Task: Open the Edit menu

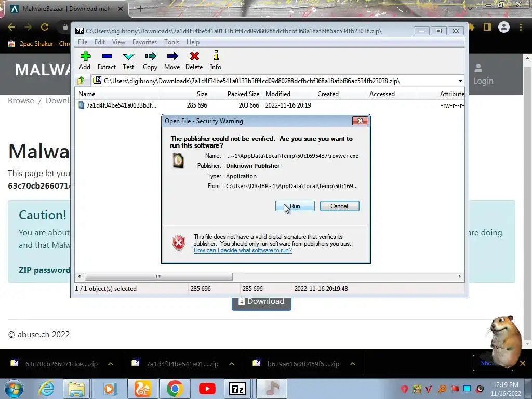Action: click(x=99, y=42)
